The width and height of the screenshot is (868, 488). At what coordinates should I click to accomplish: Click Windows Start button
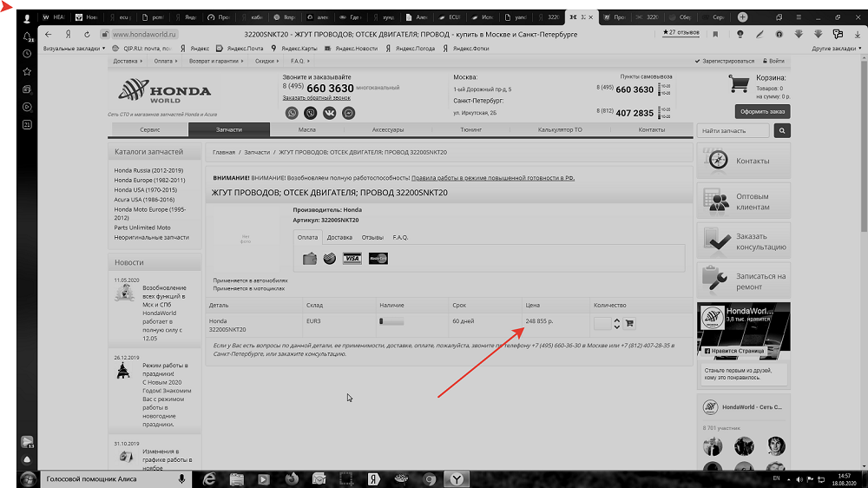point(29,479)
